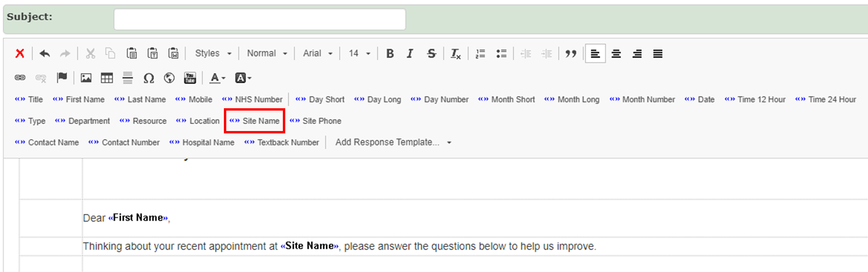Insert an image into the message
The width and height of the screenshot is (868, 272).
(86, 78)
